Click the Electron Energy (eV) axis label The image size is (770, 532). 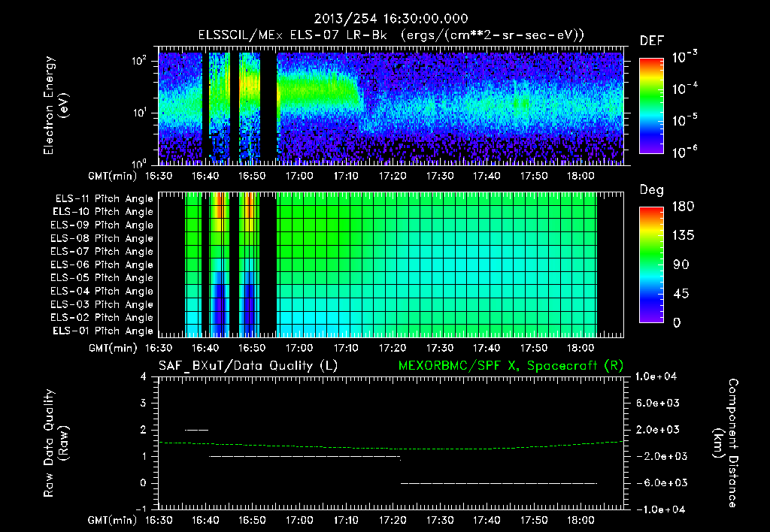pos(56,105)
